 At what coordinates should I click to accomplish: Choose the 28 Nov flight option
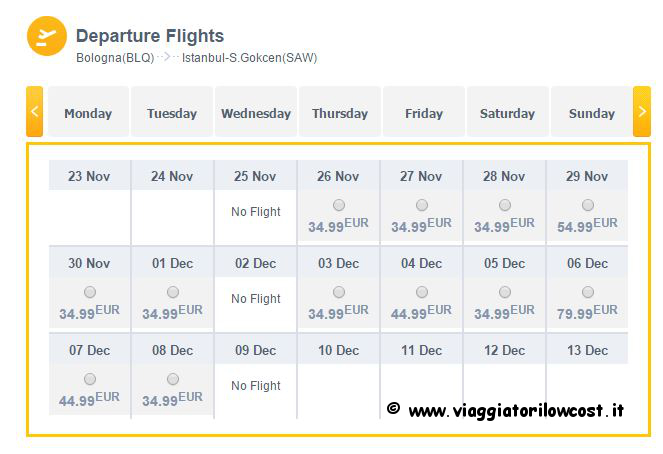504,205
